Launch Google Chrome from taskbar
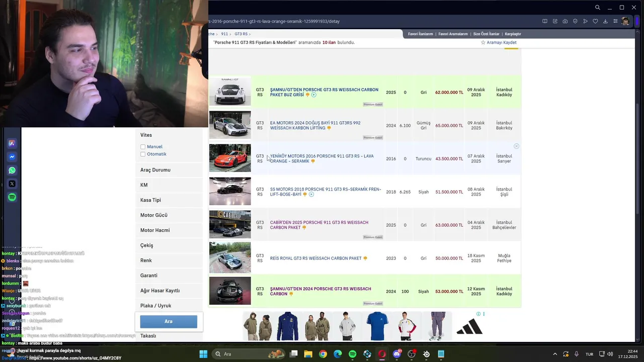This screenshot has width=644, height=362. 323,354
